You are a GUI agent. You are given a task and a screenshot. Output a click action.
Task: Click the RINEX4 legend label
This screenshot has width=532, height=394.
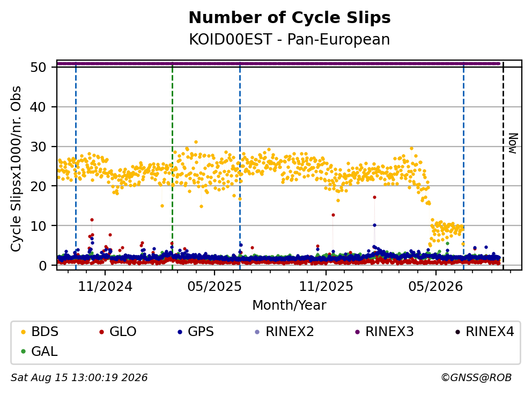(490, 332)
